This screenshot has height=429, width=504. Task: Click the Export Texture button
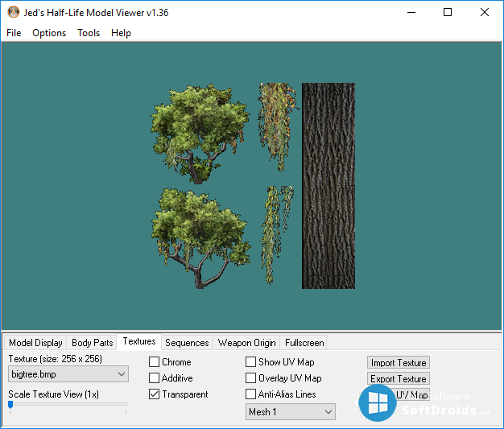click(x=399, y=378)
